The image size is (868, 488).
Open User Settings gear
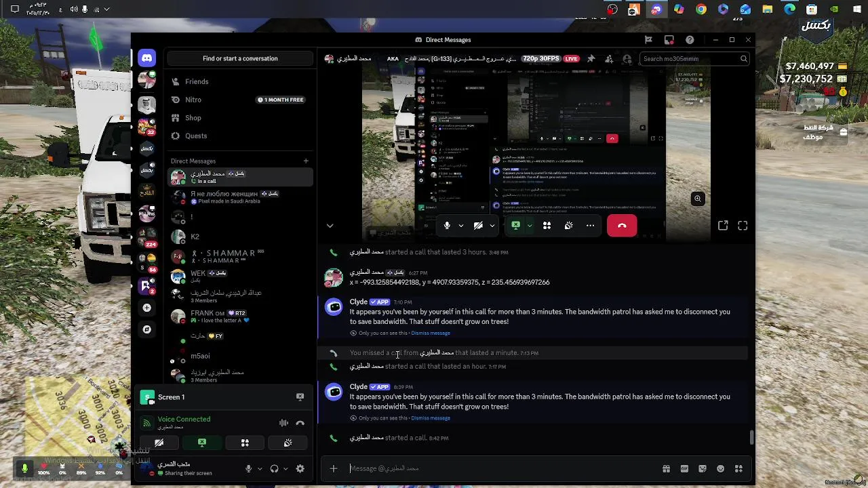click(x=300, y=468)
